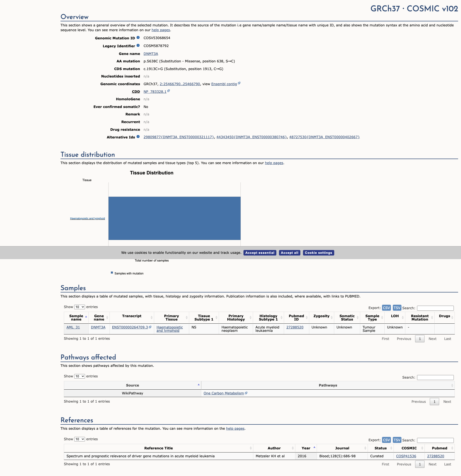Click external link icon after Ensembl contig
This screenshot has height=476, width=461.
tap(239, 83)
